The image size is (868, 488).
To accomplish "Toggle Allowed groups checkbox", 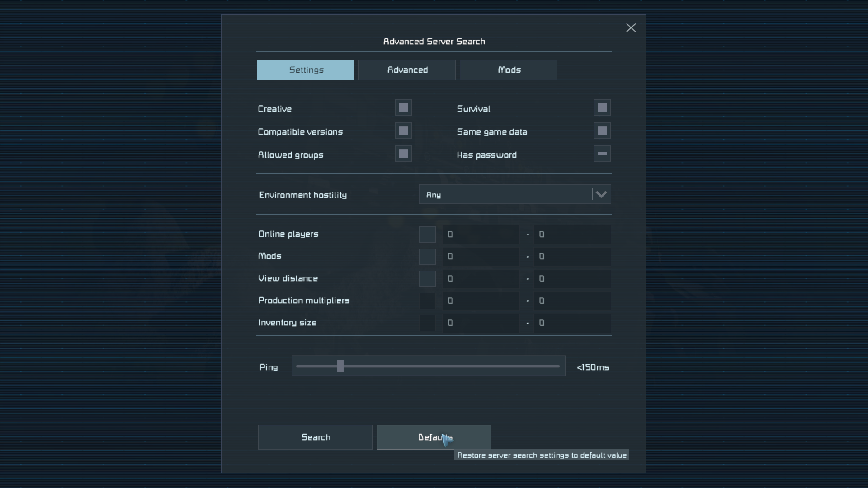I will [403, 154].
